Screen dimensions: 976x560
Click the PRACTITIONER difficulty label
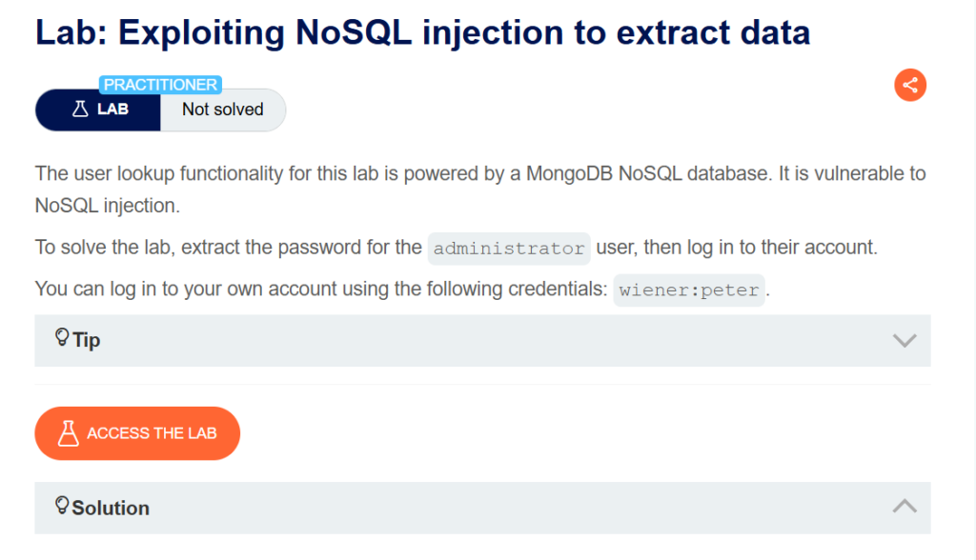pos(160,85)
